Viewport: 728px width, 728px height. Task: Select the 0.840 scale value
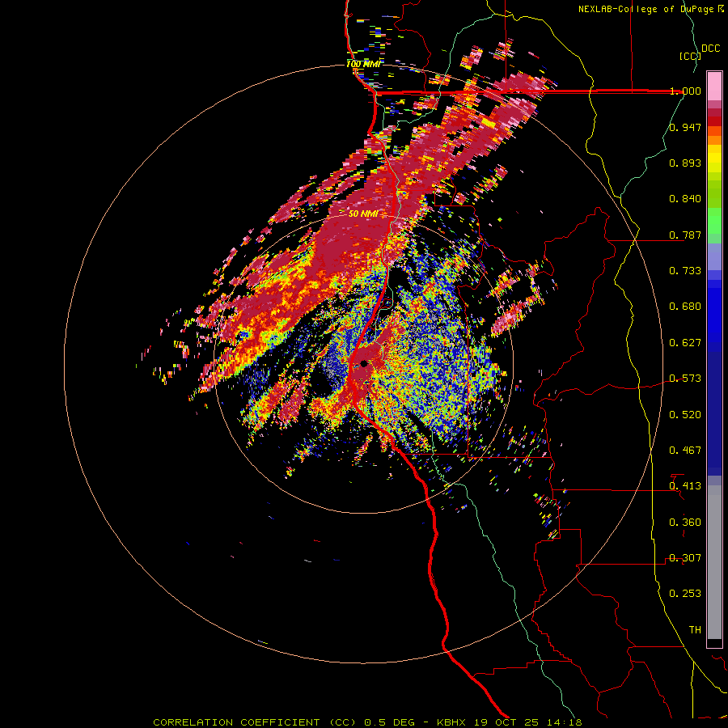[685, 199]
